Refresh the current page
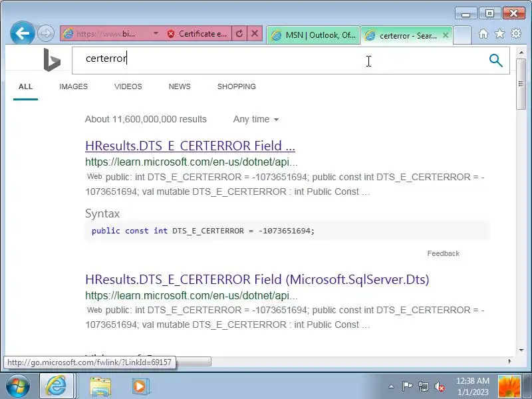Screen dimensions: 532x399 (239, 34)
